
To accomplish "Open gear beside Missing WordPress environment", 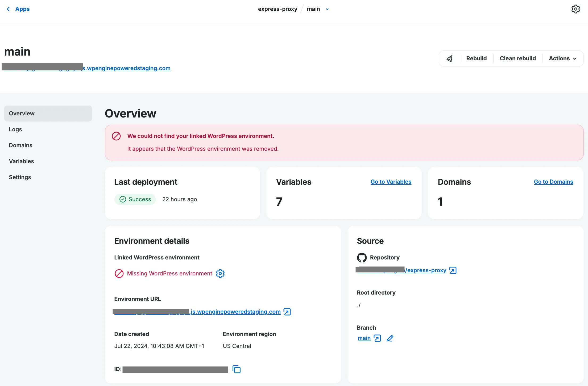I will coord(220,273).
